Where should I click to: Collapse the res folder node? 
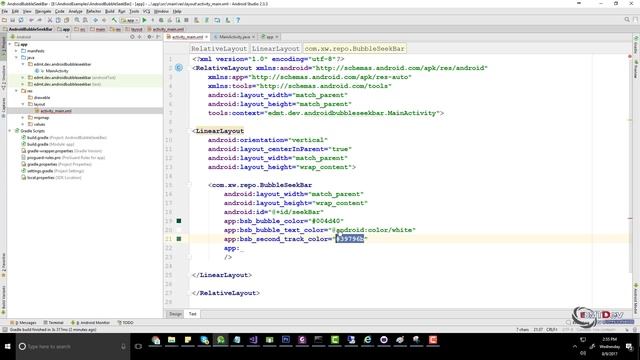tap(16, 91)
